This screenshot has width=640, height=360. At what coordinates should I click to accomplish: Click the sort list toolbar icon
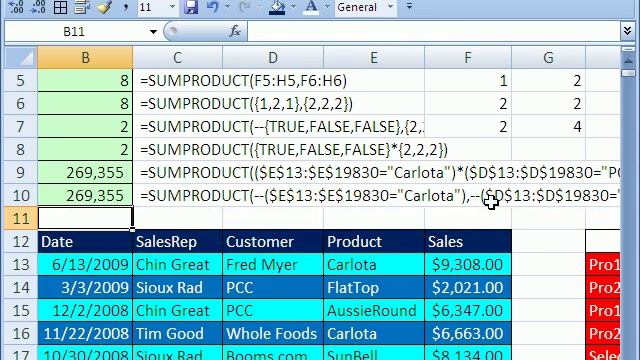[82, 7]
